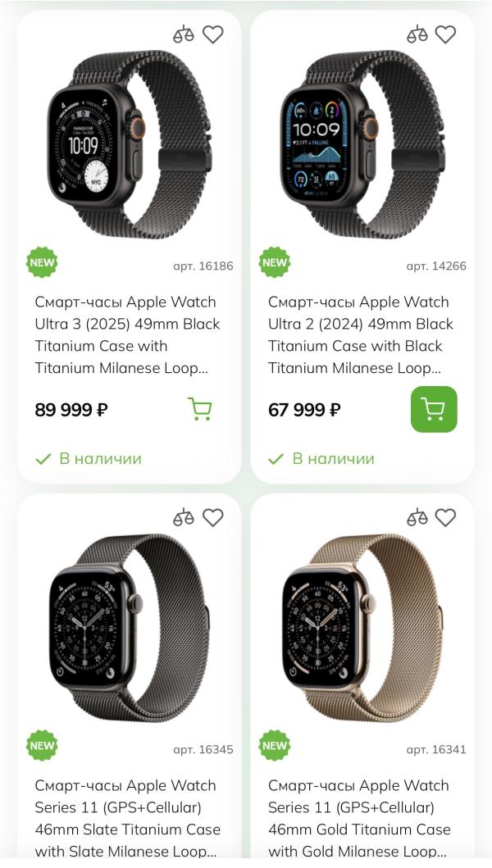Favorite the Apple Watch Ultra 3
The image size is (492, 868).
coord(213,34)
